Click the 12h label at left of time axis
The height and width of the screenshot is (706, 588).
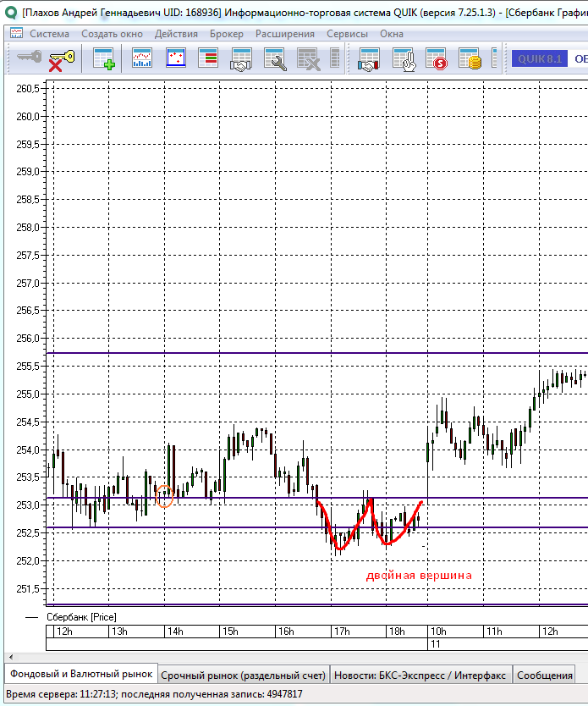64,632
